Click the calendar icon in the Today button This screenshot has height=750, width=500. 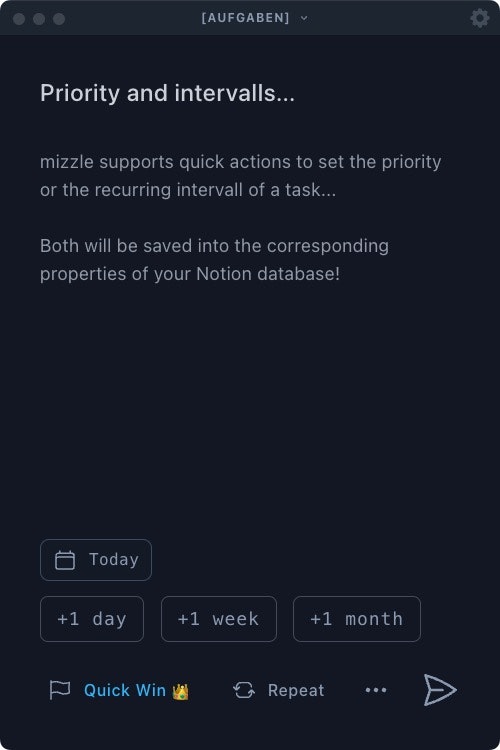[65, 560]
